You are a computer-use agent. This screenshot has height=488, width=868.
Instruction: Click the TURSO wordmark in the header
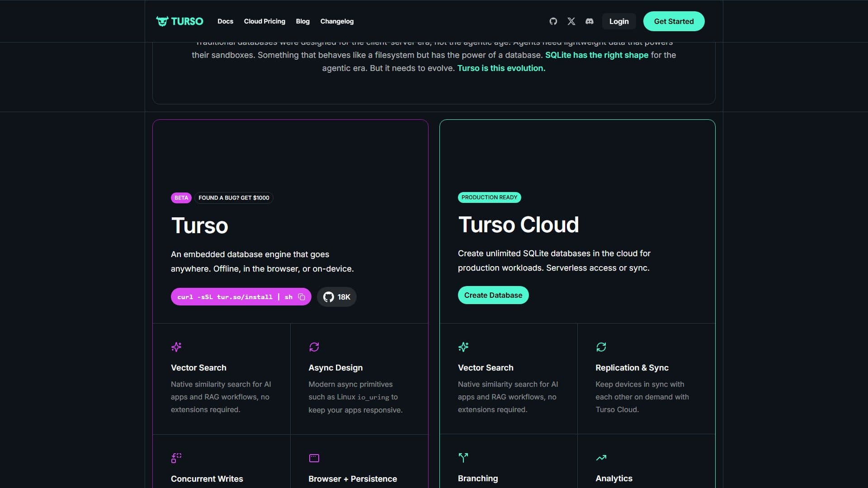(187, 21)
